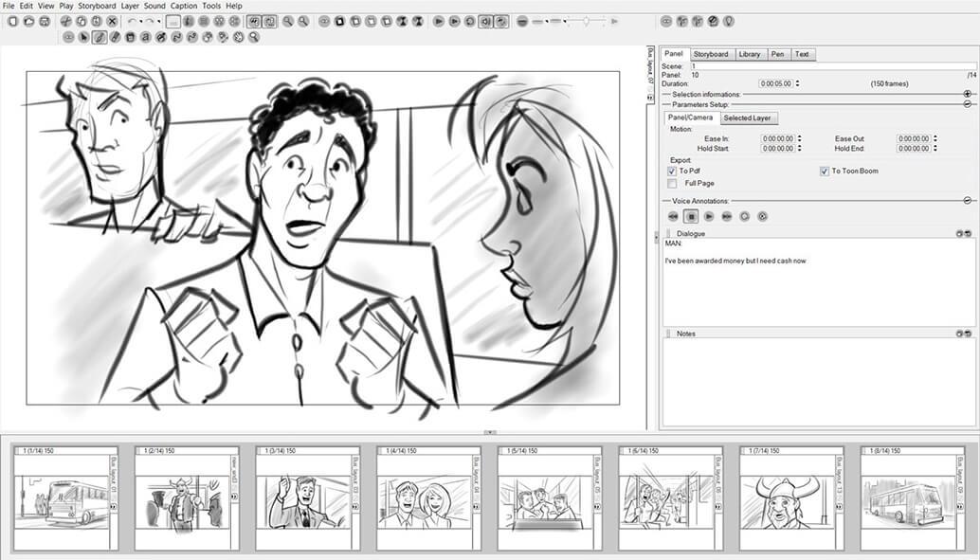Click the Play icon to preview the storyboard
980x560 pixels.
click(x=437, y=21)
